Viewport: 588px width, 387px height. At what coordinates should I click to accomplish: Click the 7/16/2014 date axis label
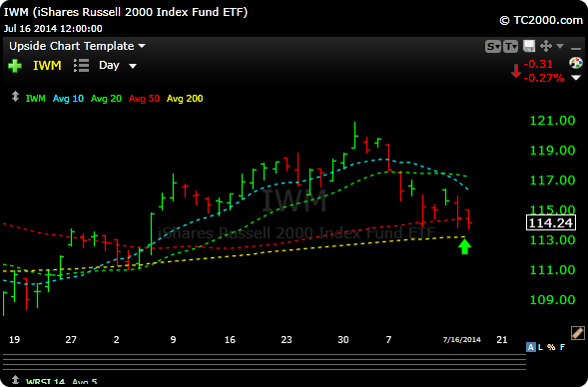(x=461, y=340)
